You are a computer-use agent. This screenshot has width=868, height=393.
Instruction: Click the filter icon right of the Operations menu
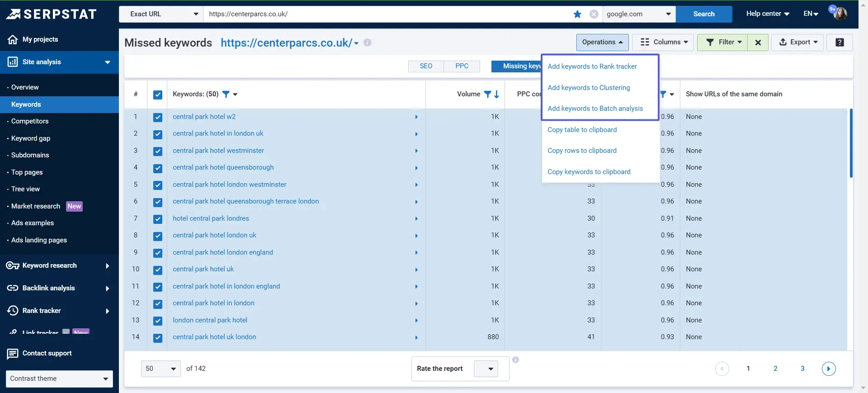pyautogui.click(x=663, y=94)
